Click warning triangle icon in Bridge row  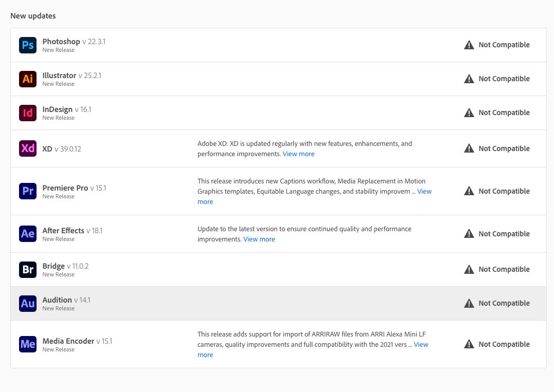point(469,269)
